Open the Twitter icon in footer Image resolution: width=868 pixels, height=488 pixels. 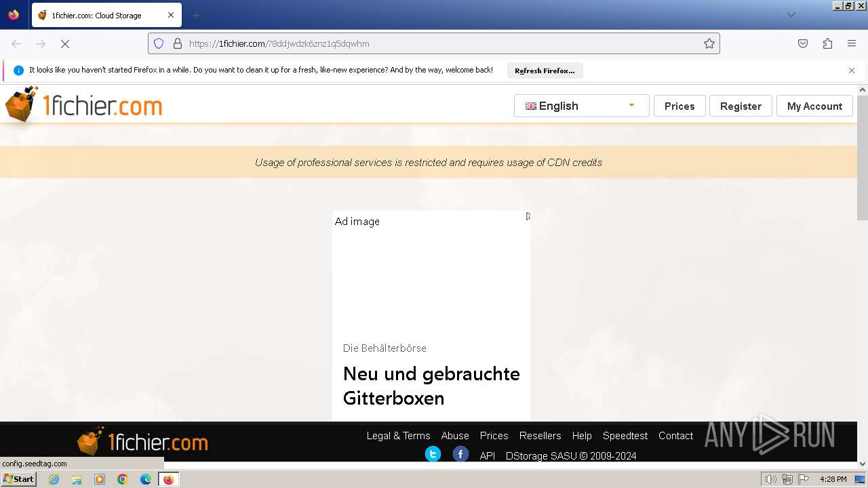433,454
